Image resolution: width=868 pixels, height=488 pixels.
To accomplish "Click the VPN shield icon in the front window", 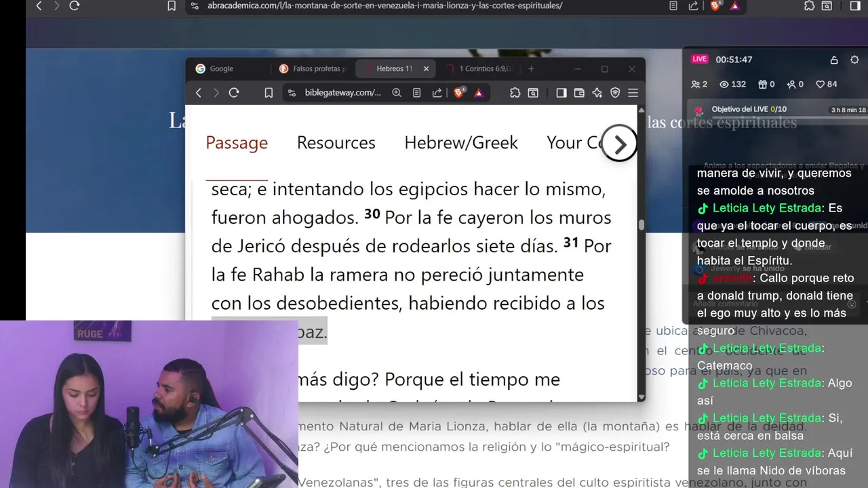I will tap(615, 93).
